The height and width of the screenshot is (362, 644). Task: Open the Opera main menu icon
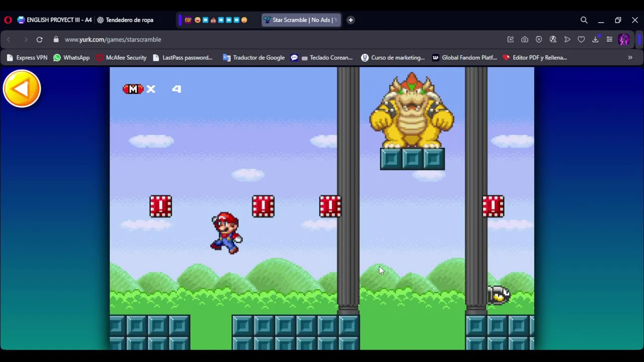[8, 20]
